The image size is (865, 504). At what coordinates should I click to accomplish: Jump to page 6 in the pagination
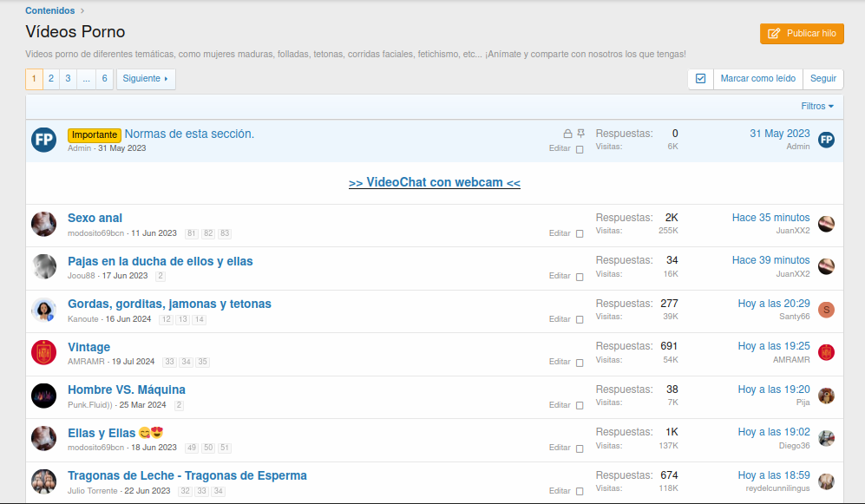(x=104, y=79)
